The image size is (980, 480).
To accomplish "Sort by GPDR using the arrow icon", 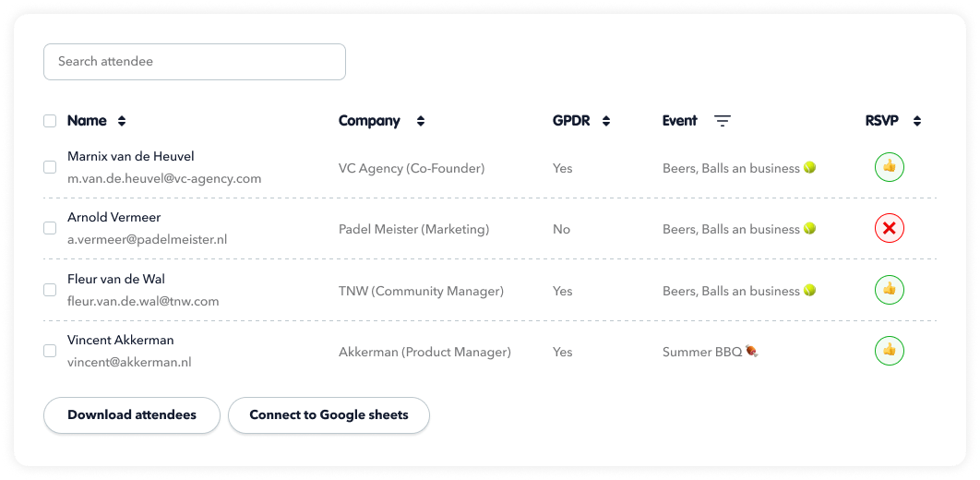I will [x=605, y=121].
